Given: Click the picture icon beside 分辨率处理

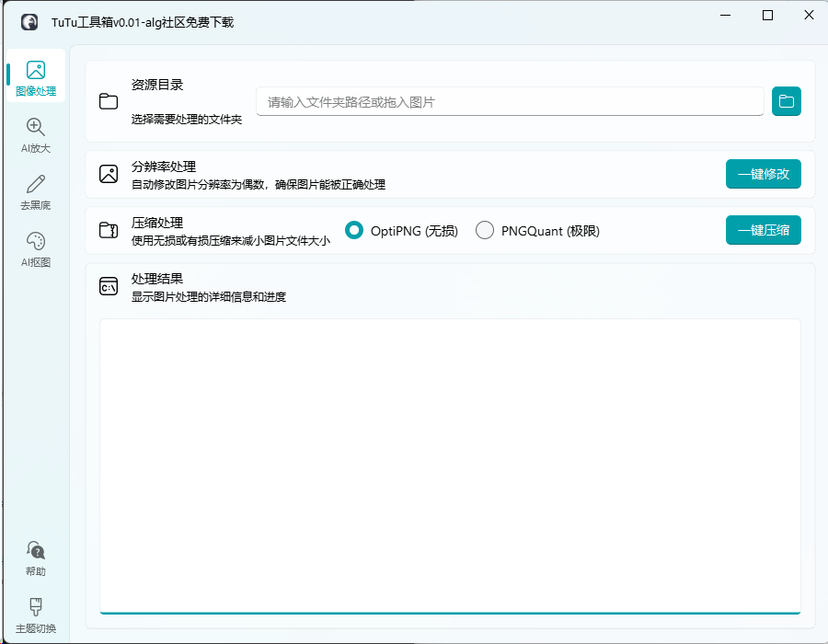Looking at the screenshot, I should tap(109, 174).
